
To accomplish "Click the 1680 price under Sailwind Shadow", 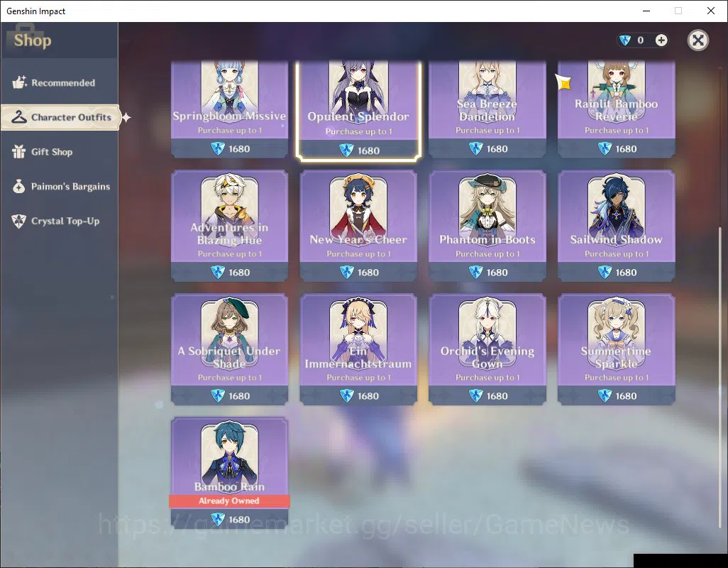I will point(626,273).
